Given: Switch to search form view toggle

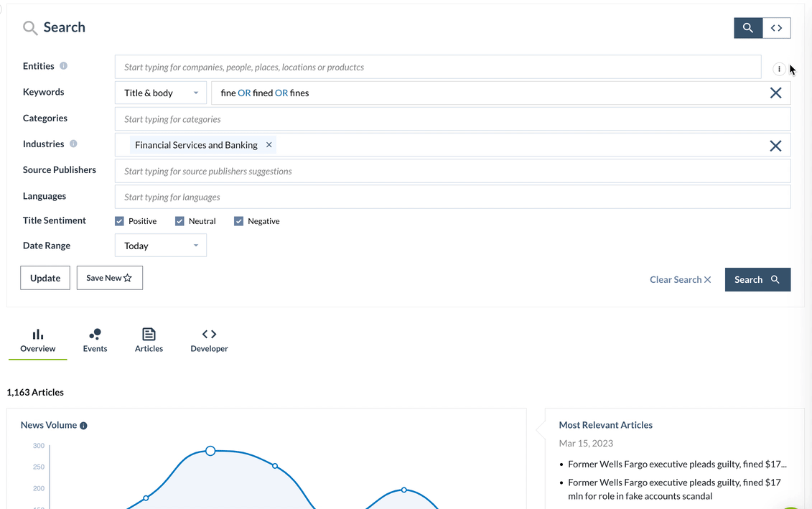Looking at the screenshot, I should [x=748, y=28].
